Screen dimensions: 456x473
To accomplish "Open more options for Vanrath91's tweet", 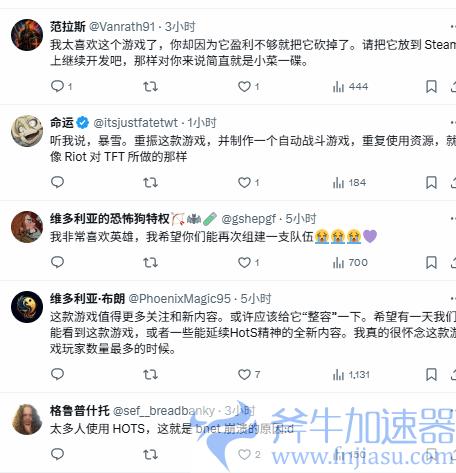I will [453, 27].
